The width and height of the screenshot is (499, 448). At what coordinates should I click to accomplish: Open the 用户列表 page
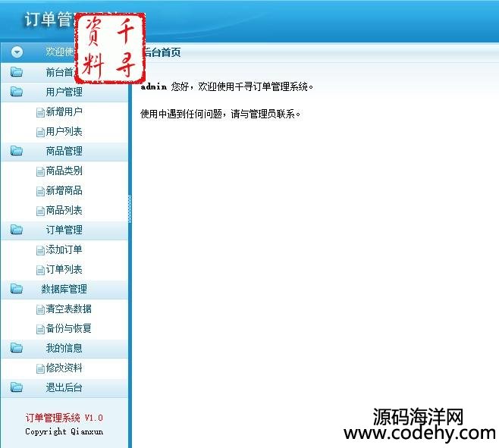64,132
